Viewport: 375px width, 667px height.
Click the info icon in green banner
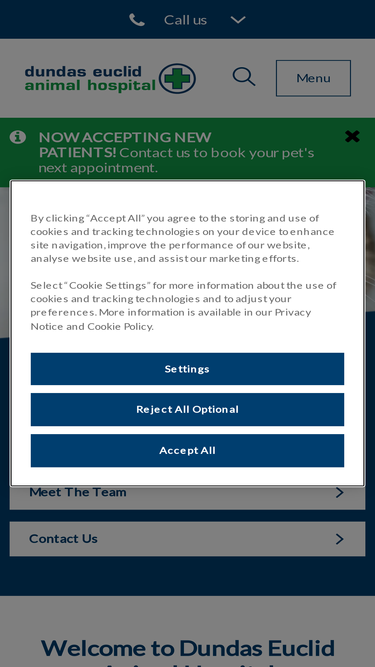18,137
